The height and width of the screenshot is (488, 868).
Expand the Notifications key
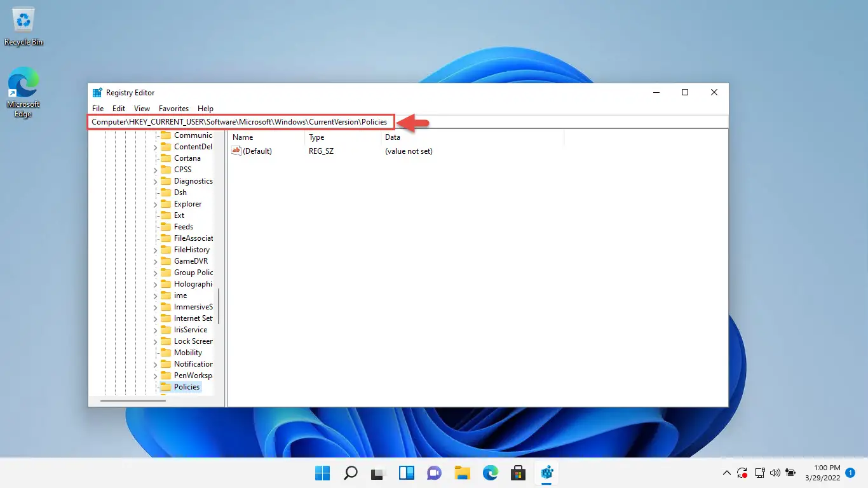pos(155,364)
